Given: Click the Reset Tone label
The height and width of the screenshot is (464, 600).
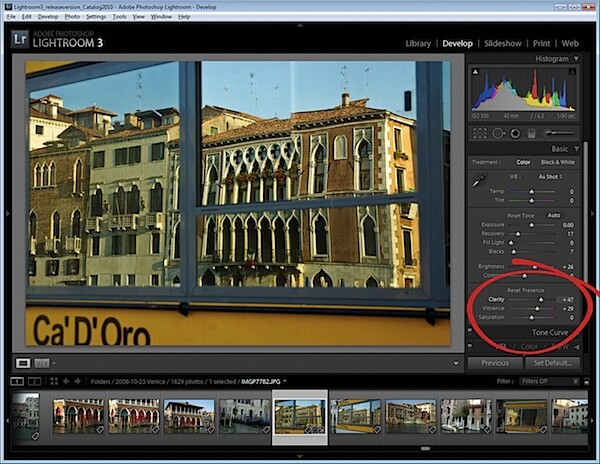Looking at the screenshot, I should tap(520, 216).
